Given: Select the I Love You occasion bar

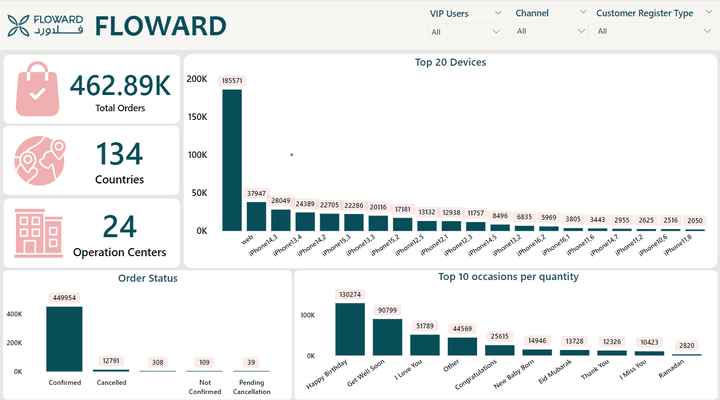Looking at the screenshot, I should point(425,345).
